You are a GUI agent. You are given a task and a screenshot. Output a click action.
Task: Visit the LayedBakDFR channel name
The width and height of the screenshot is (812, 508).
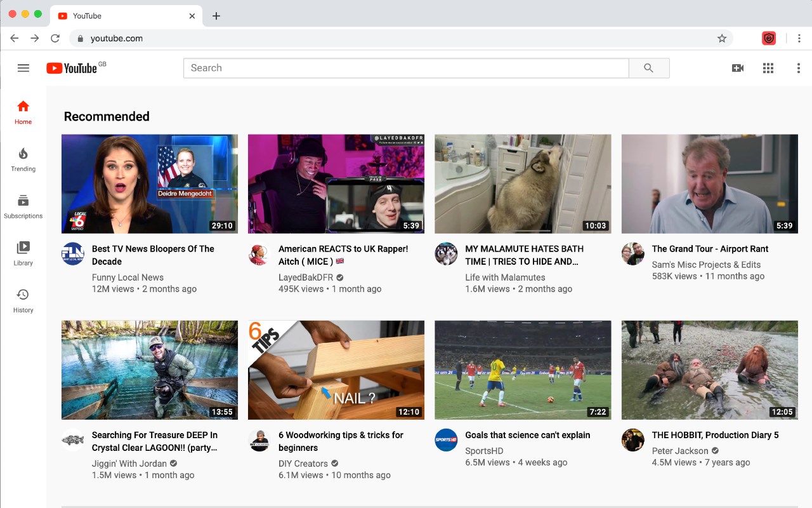[306, 277]
